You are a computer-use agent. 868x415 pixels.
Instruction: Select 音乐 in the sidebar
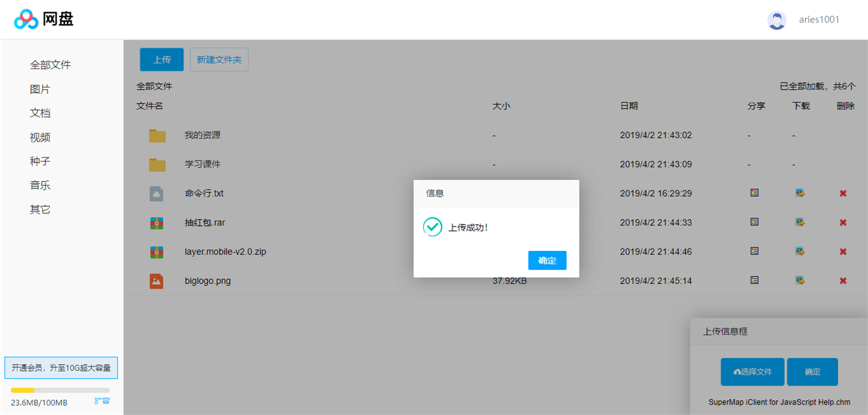[40, 185]
